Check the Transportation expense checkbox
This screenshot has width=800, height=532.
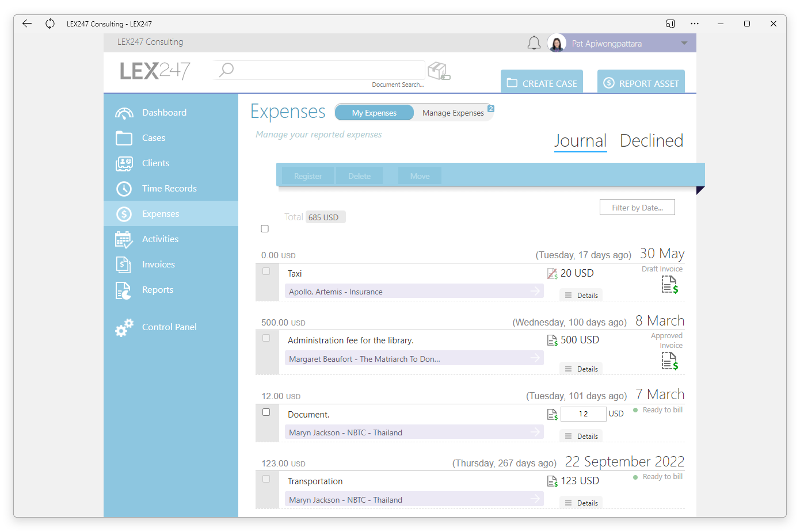266,479
